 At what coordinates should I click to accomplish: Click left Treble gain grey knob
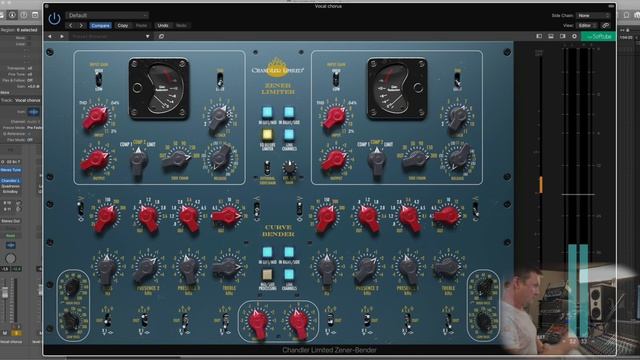226,268
